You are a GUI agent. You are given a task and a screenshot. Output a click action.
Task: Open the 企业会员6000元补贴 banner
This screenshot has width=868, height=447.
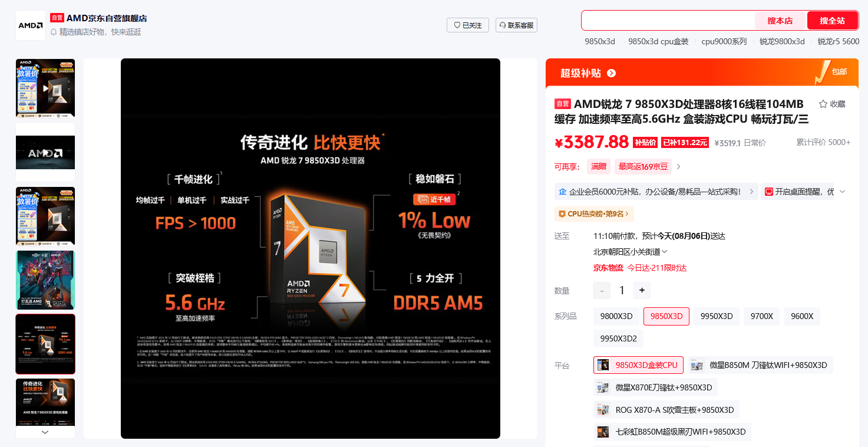(656, 192)
